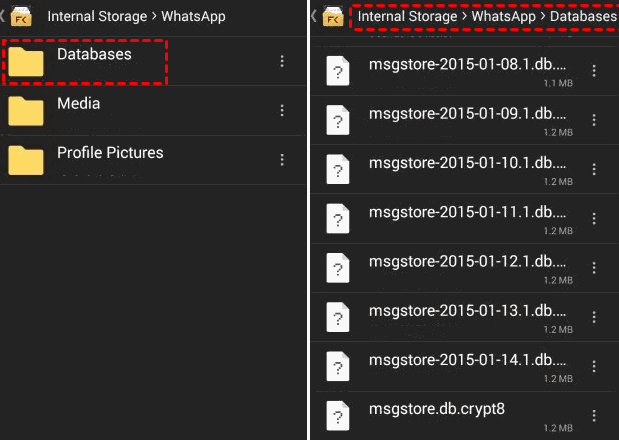Tap the FX file explorer logo in right panel
Image resolution: width=619 pixels, height=440 pixels.
tap(334, 16)
